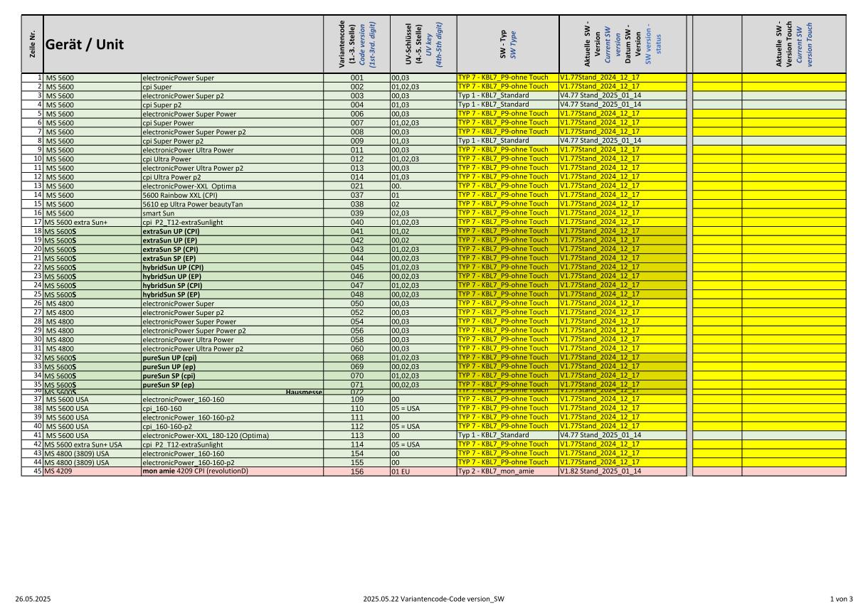
Task: Click the "cpi Super p2" unit cell
Action: 233,105
